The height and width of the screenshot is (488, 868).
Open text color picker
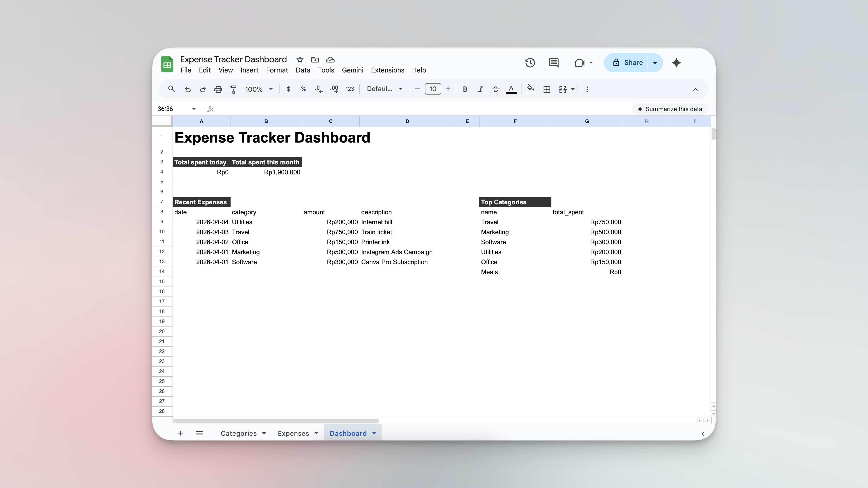[511, 89]
